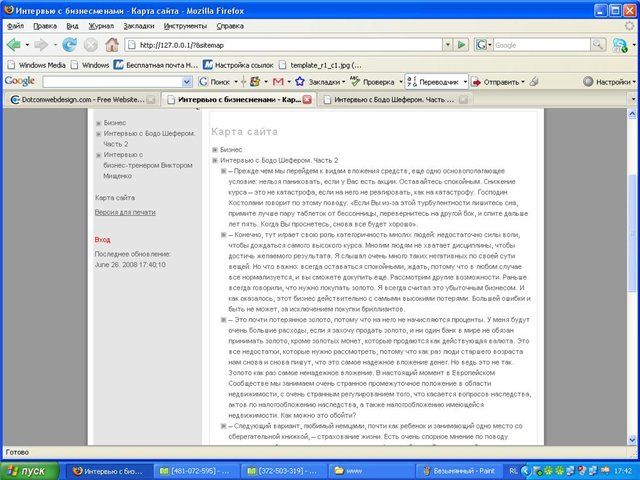
Task: Click the RL language indicator in tray
Action: pyautogui.click(x=513, y=471)
